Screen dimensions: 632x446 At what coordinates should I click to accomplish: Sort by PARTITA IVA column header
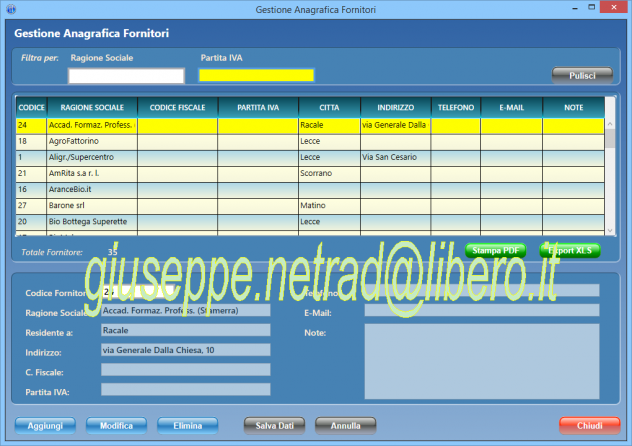258,108
